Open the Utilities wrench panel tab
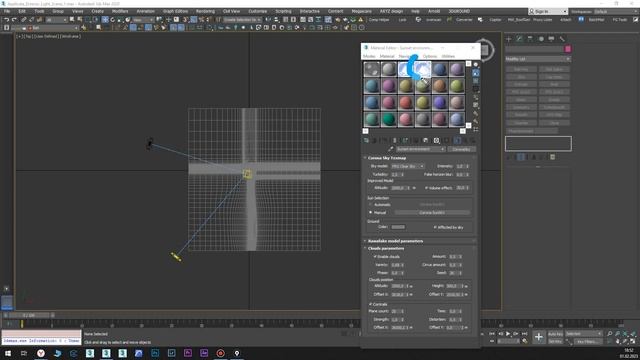Viewport: 640px width, 360px height. pos(562,39)
